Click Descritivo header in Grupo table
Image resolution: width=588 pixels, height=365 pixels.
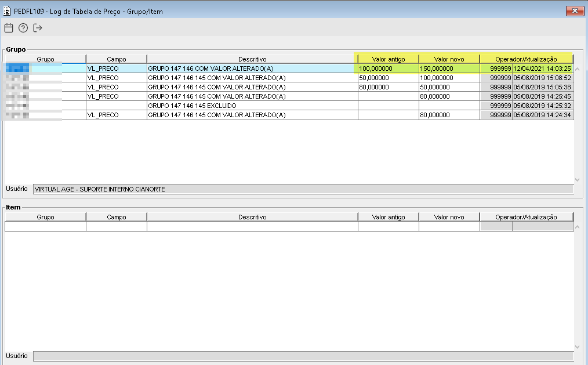(252, 59)
